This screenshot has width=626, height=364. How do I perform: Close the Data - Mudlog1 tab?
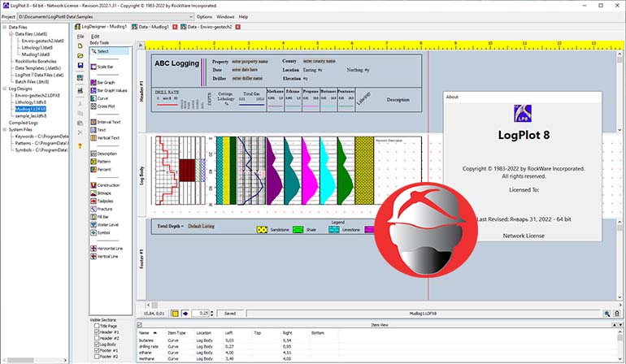pyautogui.click(x=175, y=27)
